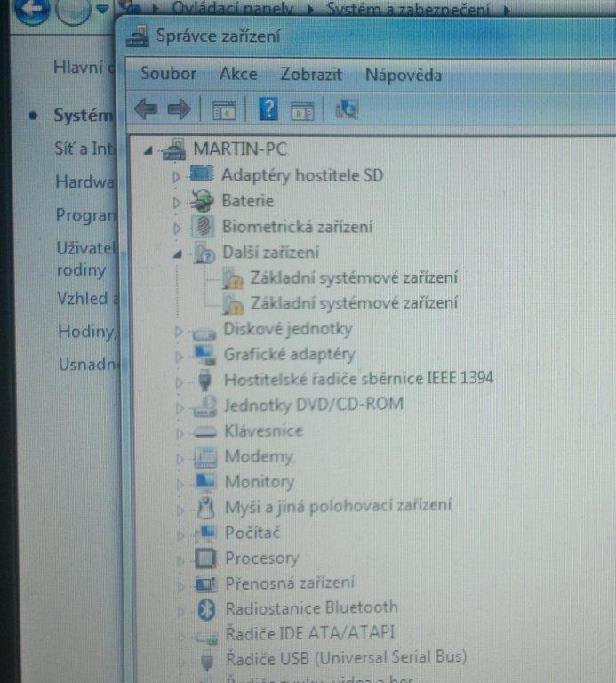Screen dimensions: 616x683
Task: Select Radiostanice Bluetooth tree item
Action: pyautogui.click(x=312, y=607)
